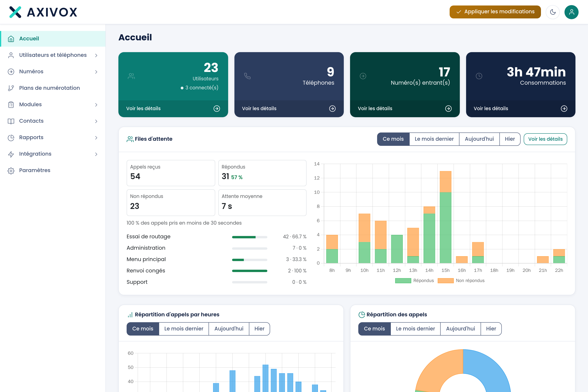Click arrow-circle icon left of Numéro(s) entrant(s)
Screen dimensions: 588x392
363,76
